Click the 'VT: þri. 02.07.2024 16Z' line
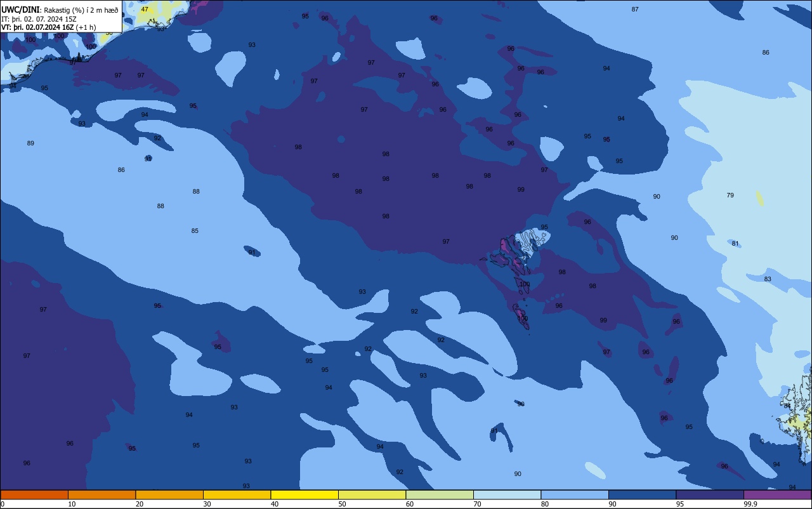This screenshot has height=509, width=812. 37,27
